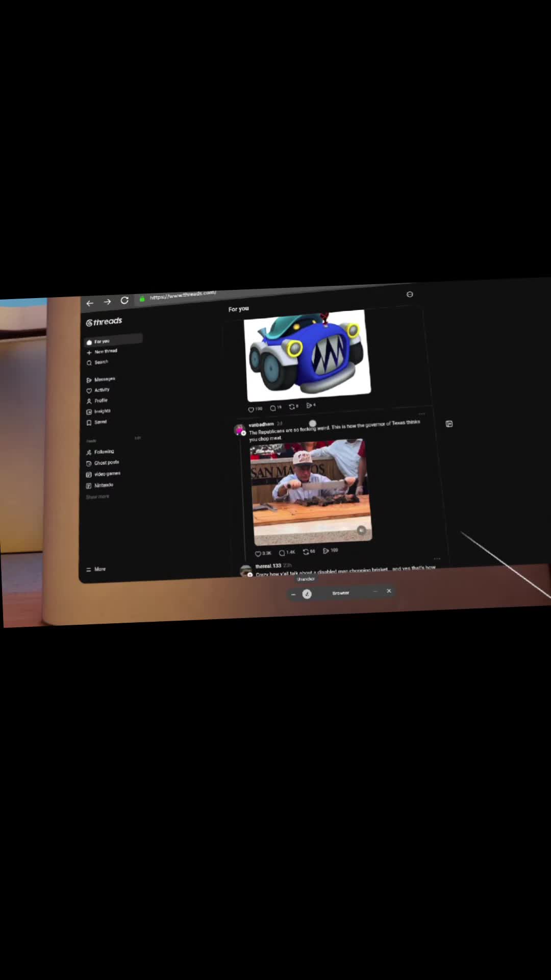
Task: Share the vanbadham post with 100 shares
Action: (330, 550)
